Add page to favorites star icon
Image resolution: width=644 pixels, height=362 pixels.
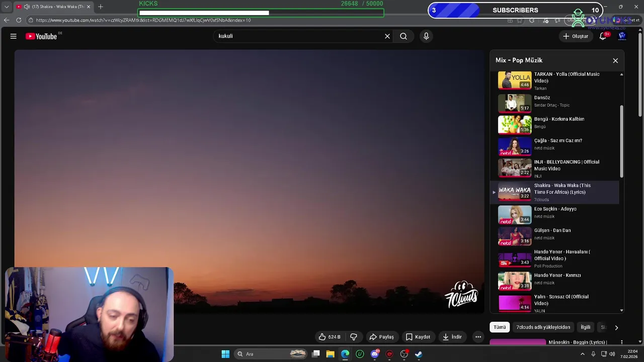(x=520, y=20)
